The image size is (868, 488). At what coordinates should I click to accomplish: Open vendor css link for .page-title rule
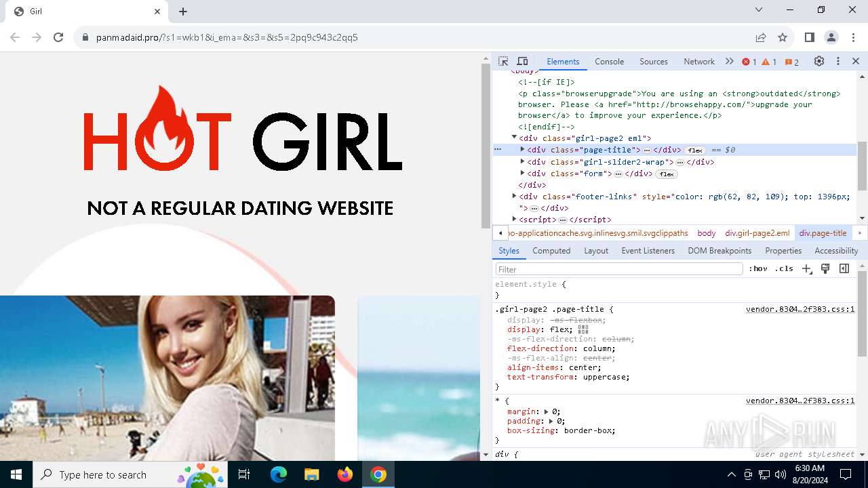point(800,309)
